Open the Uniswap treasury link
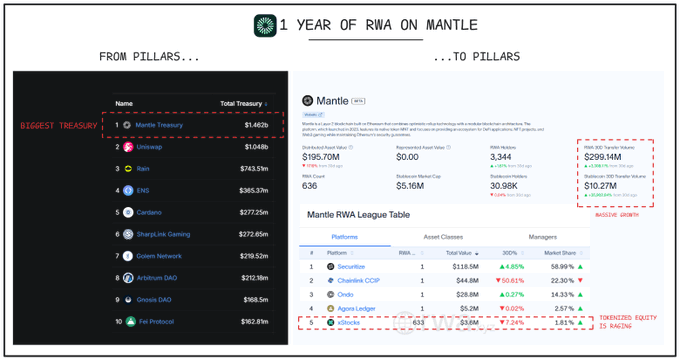 pyautogui.click(x=149, y=147)
